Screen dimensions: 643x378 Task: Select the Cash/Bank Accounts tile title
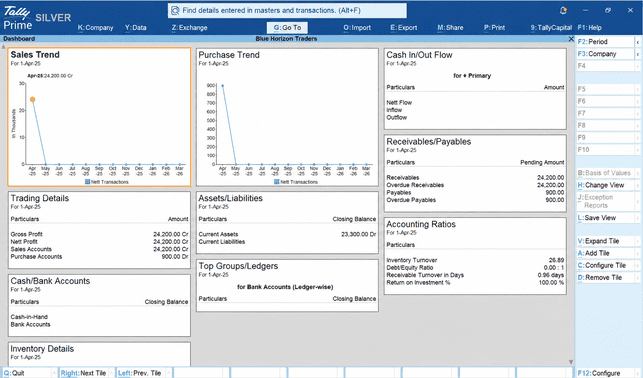click(x=50, y=281)
